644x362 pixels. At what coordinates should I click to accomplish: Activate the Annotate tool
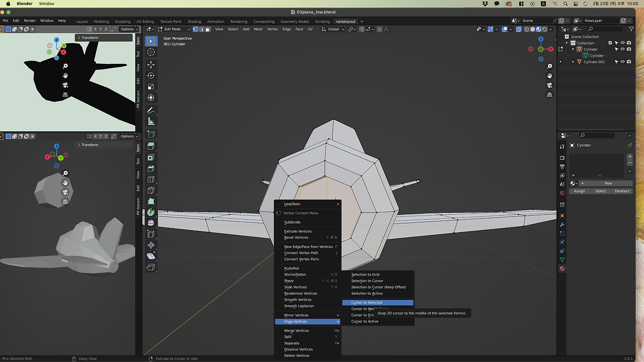click(151, 111)
